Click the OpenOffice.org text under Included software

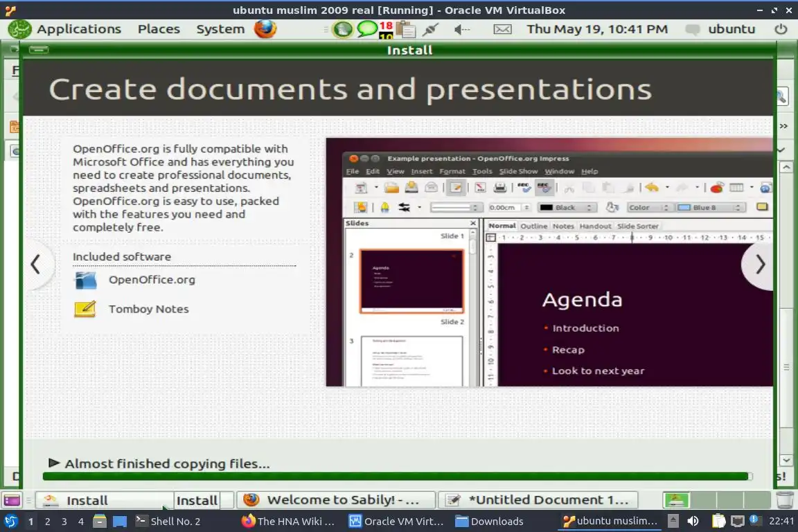click(152, 279)
